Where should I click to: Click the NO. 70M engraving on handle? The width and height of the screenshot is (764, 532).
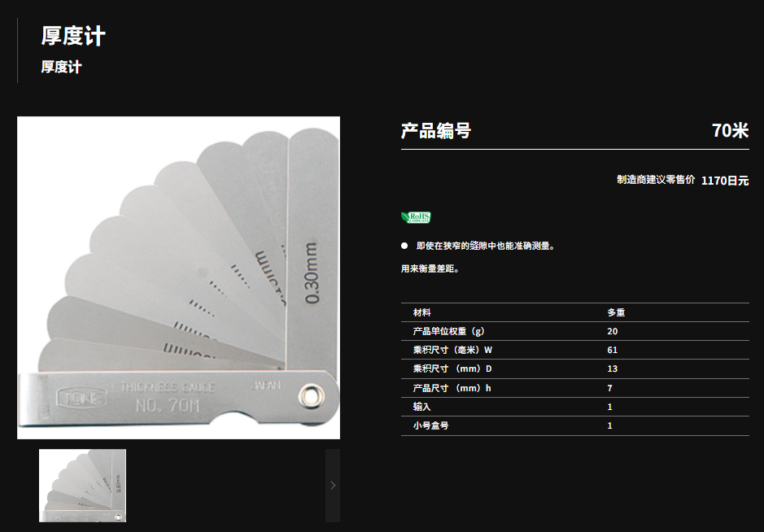coord(161,404)
